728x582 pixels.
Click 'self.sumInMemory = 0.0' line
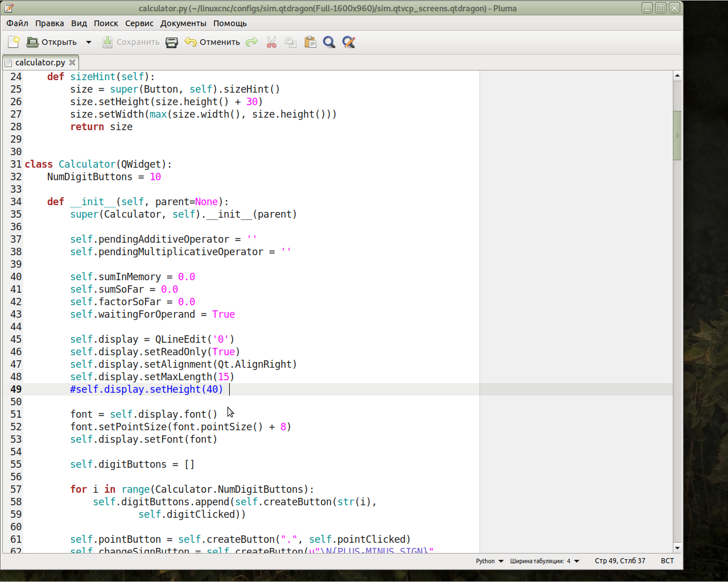[133, 277]
